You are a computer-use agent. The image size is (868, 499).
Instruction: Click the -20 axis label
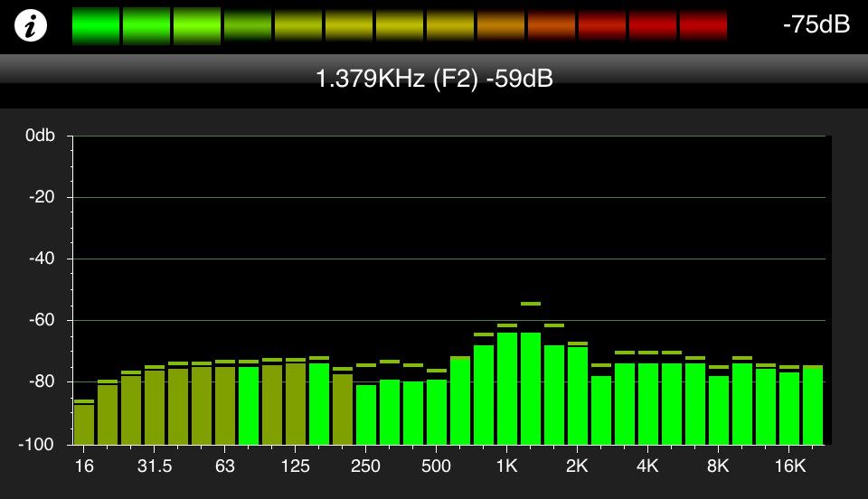click(x=42, y=197)
